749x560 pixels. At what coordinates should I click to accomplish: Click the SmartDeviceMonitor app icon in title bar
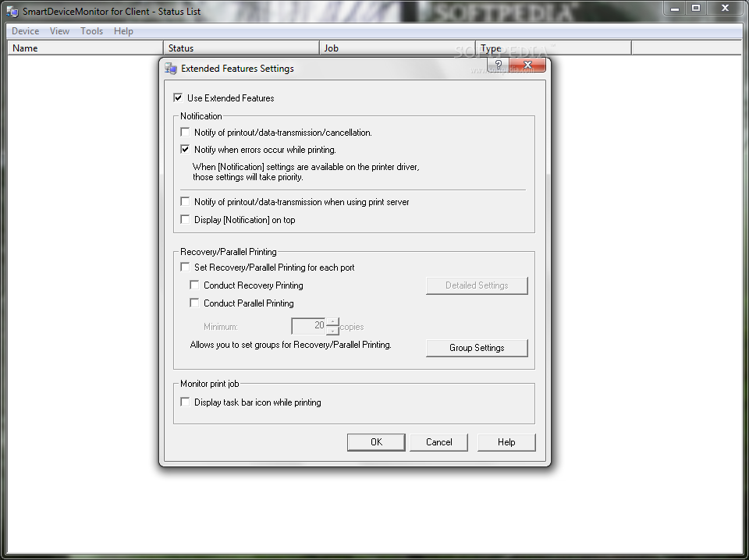tap(12, 11)
